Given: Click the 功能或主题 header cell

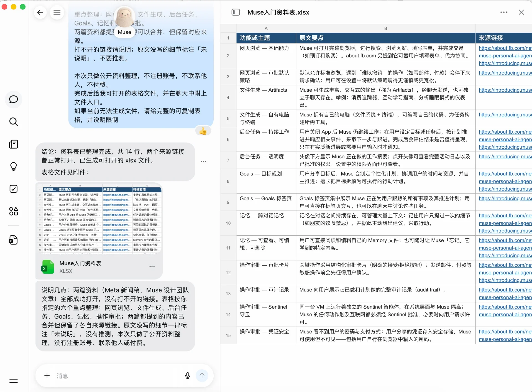Looking at the screenshot, I should [266, 38].
